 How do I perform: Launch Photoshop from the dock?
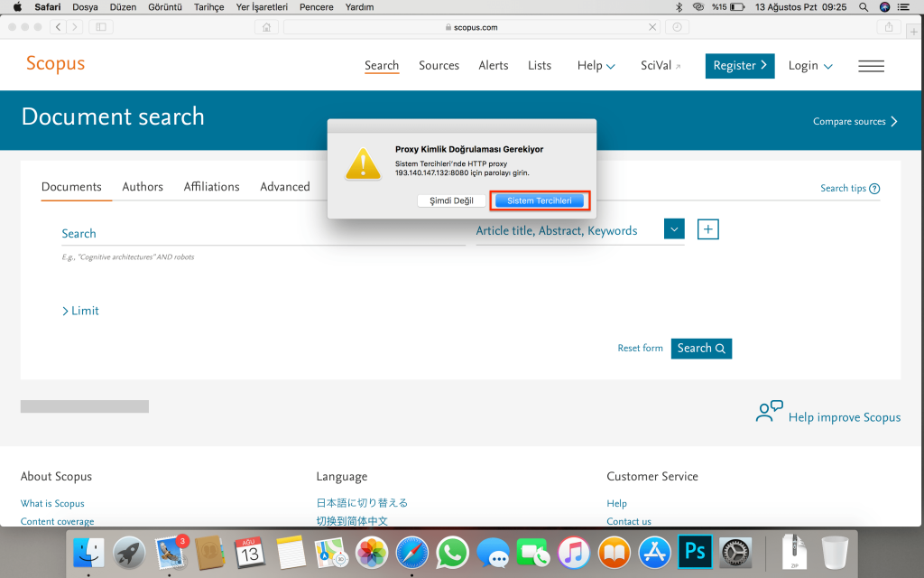click(696, 552)
